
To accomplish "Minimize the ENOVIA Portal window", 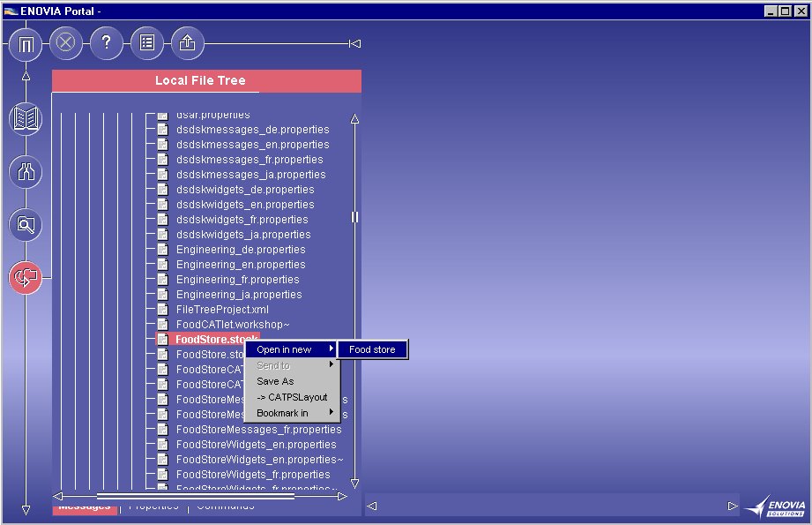I will (x=771, y=11).
